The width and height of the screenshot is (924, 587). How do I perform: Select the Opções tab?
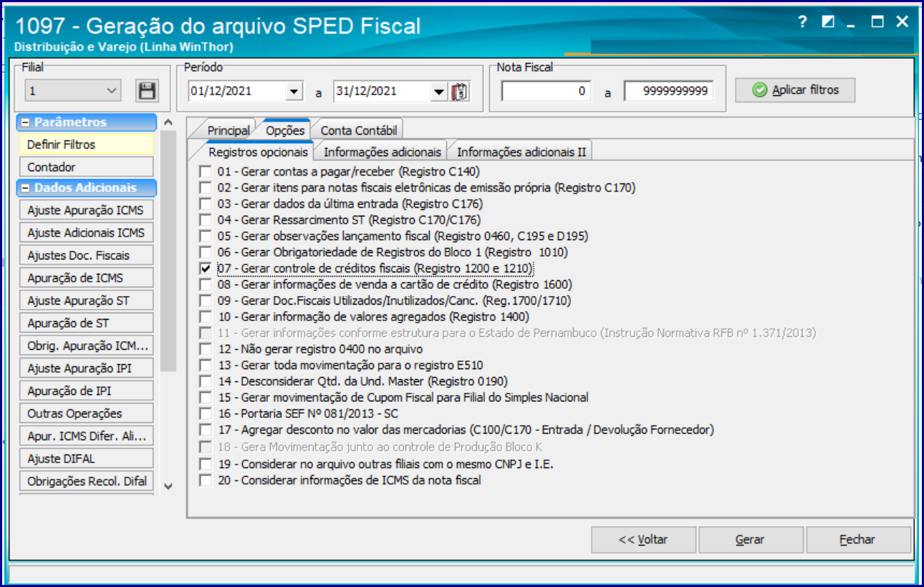(x=285, y=130)
